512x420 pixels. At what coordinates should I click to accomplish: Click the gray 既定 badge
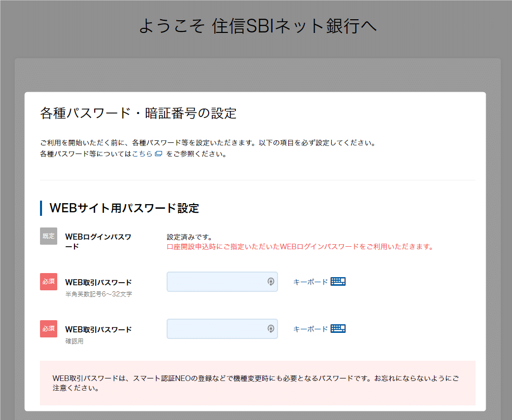48,236
